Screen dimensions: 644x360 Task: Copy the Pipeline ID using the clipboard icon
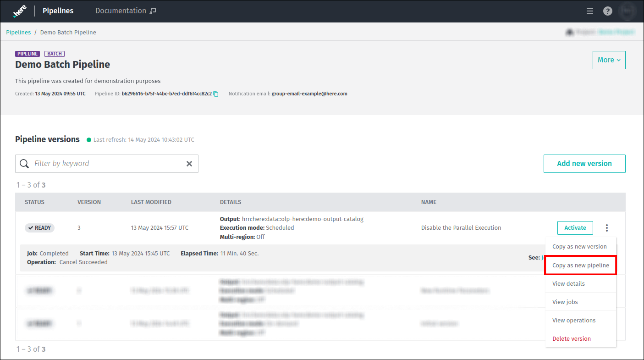[215, 94]
